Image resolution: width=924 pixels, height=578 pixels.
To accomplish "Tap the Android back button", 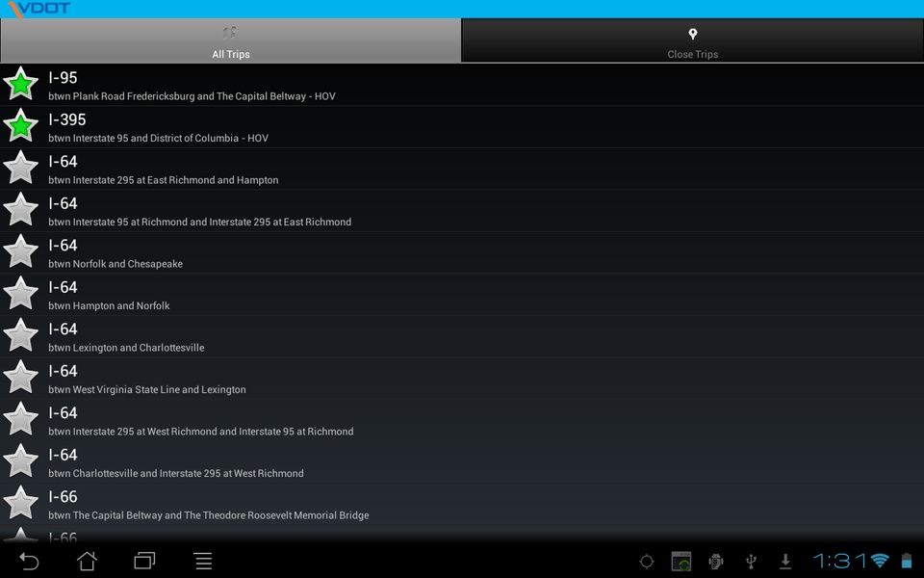I will [29, 561].
